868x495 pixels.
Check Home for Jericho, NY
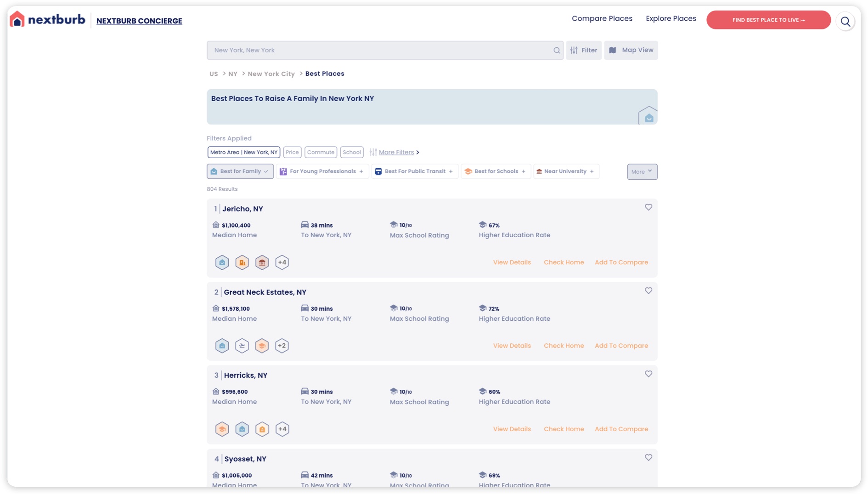[x=564, y=262]
